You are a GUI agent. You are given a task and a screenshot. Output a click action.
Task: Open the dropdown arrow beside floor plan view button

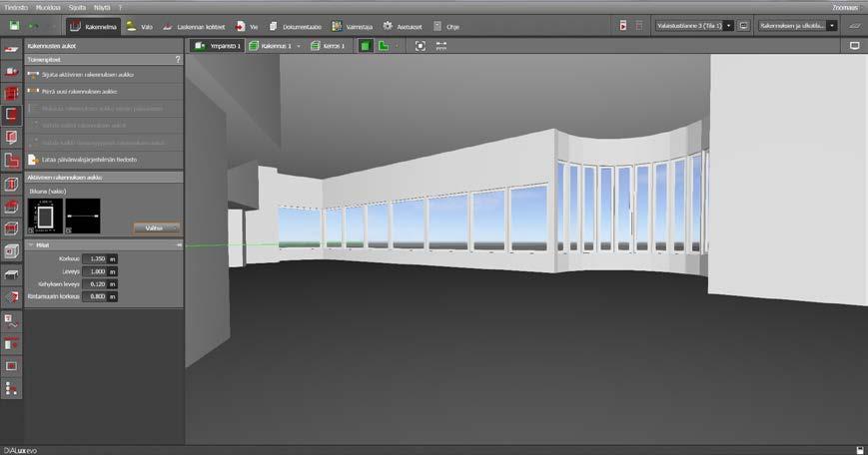(397, 47)
